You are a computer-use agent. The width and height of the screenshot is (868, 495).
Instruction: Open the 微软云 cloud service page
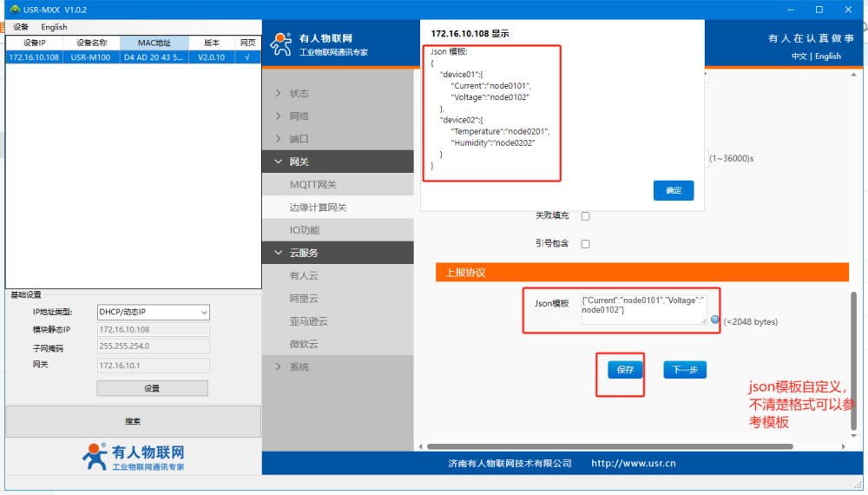[x=338, y=344]
